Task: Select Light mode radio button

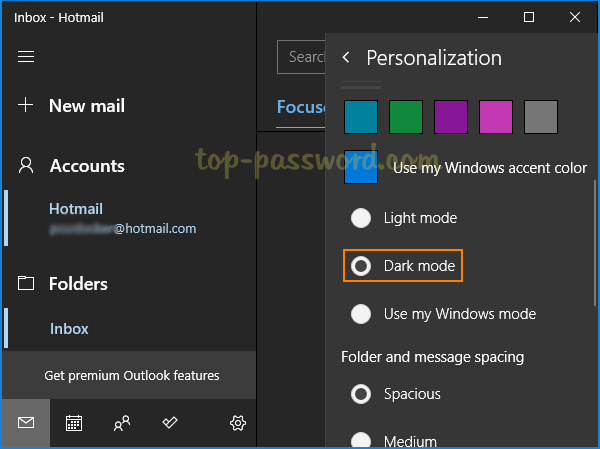Action: click(x=361, y=218)
